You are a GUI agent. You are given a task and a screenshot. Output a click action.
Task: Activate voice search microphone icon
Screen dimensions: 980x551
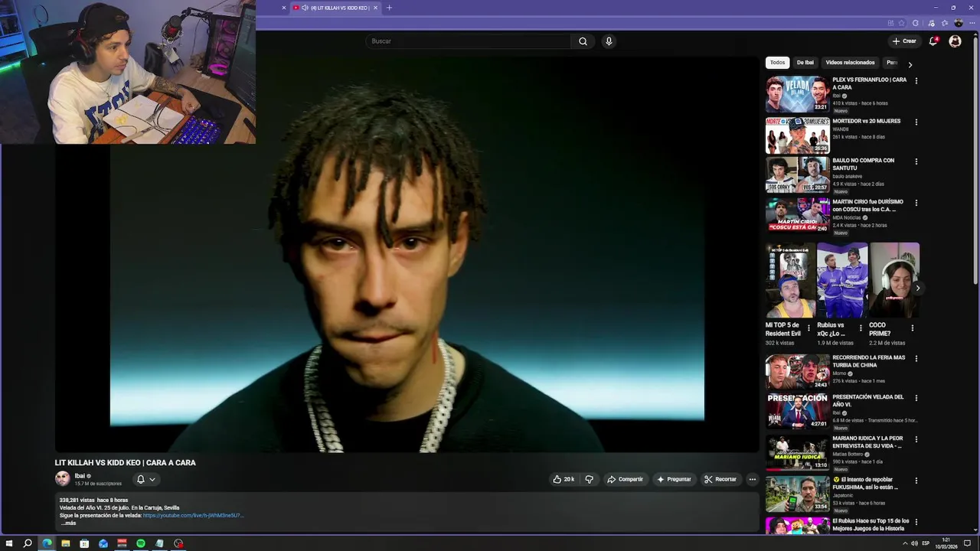(609, 41)
